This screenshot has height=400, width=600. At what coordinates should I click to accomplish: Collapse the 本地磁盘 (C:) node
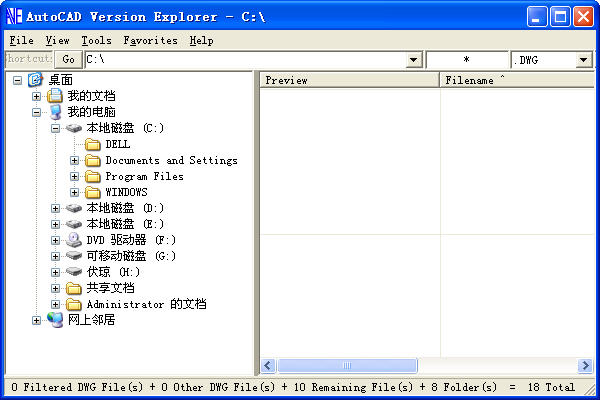pyautogui.click(x=55, y=128)
